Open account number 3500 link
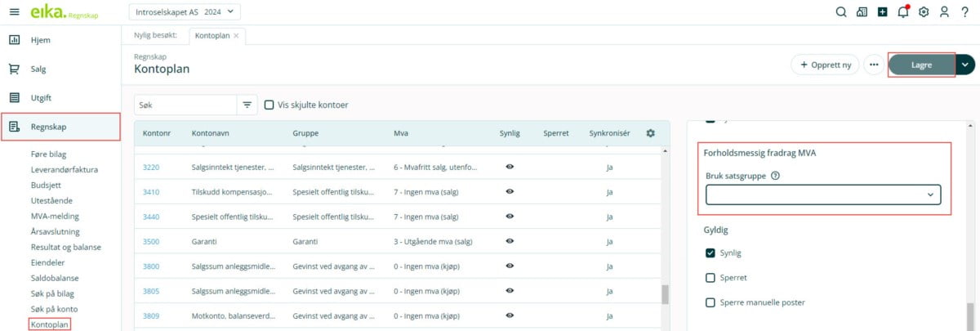980x331 pixels. click(x=151, y=243)
